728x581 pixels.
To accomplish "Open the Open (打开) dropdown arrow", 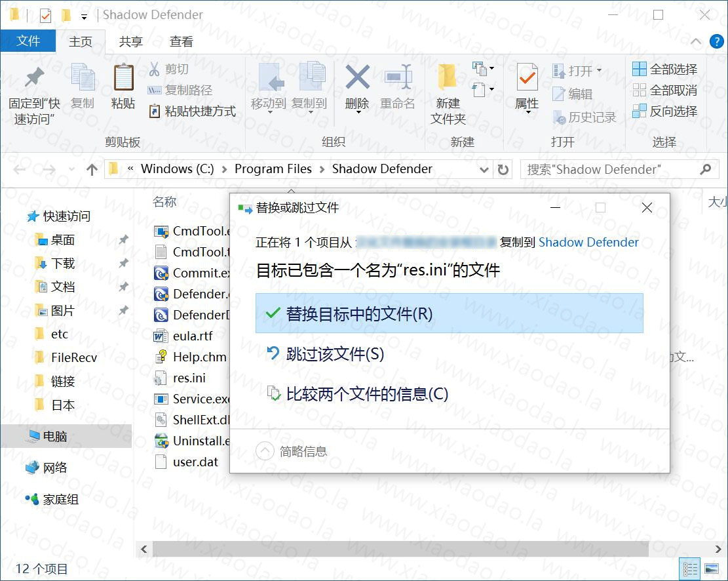I will 600,70.
